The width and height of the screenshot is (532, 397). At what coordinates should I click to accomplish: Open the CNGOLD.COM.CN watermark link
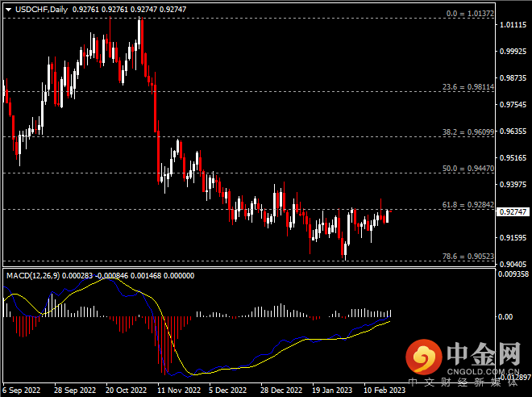click(x=483, y=372)
